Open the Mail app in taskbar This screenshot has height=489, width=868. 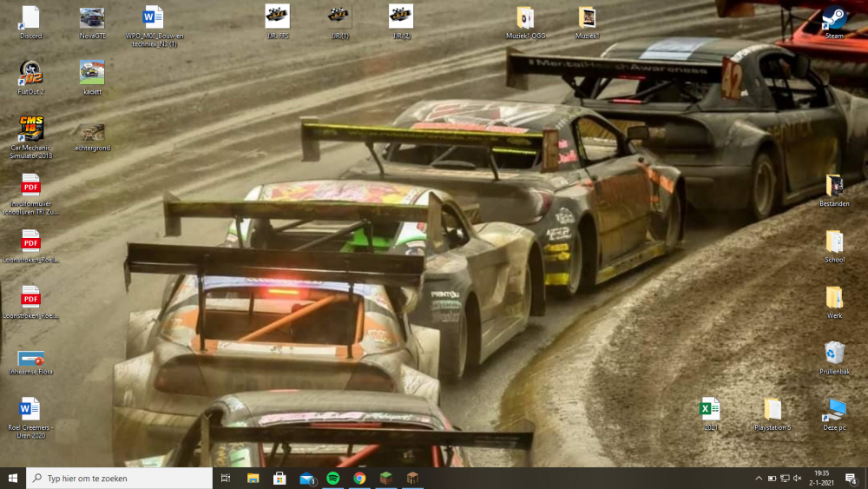point(306,479)
